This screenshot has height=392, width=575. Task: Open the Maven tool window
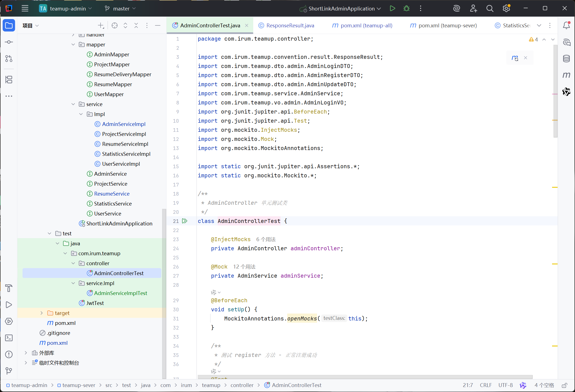(566, 75)
